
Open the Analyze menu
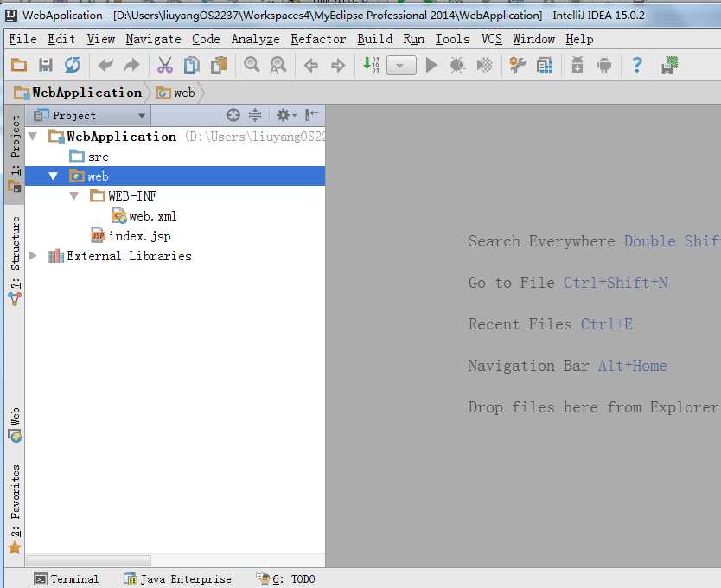point(255,39)
